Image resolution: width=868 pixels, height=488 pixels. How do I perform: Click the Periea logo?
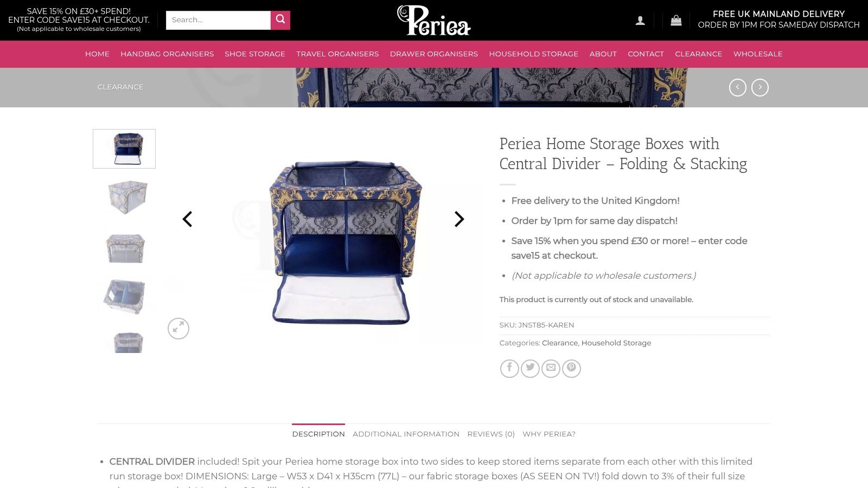pos(434,20)
